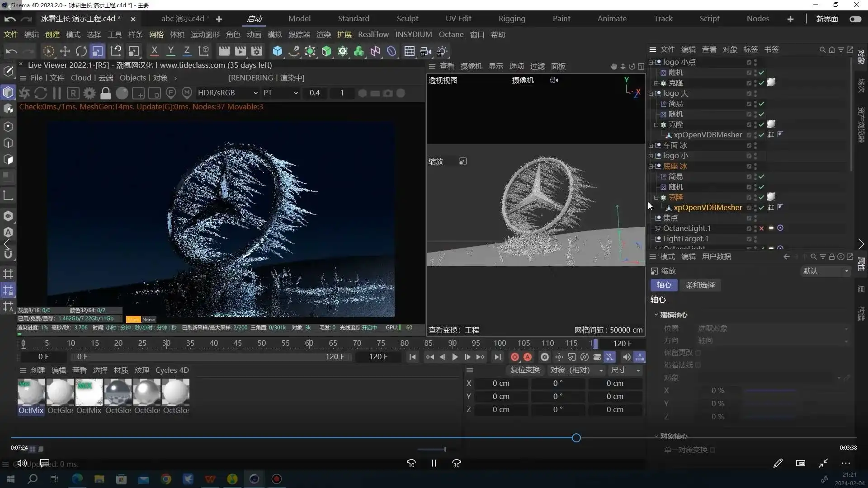Select the Rotate tool in top toolbar

tap(81, 51)
